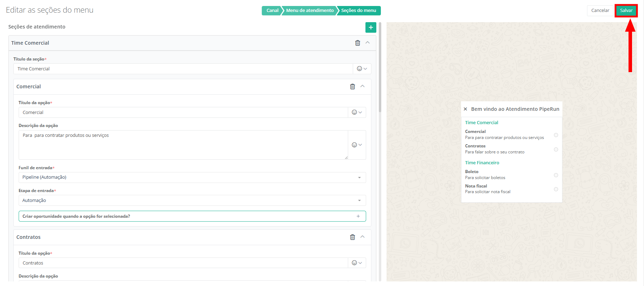The height and width of the screenshot is (286, 644).
Task: Select the Comercial radio option in preview
Action: pos(556,135)
